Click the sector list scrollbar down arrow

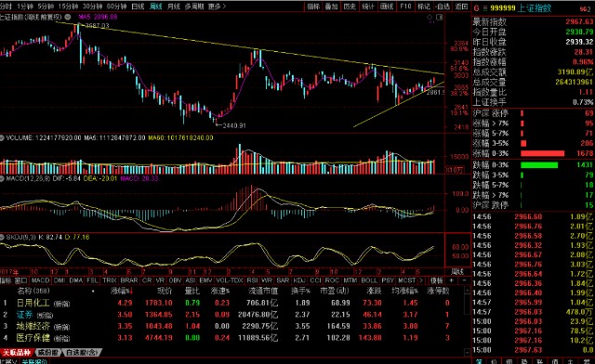(x=468, y=353)
